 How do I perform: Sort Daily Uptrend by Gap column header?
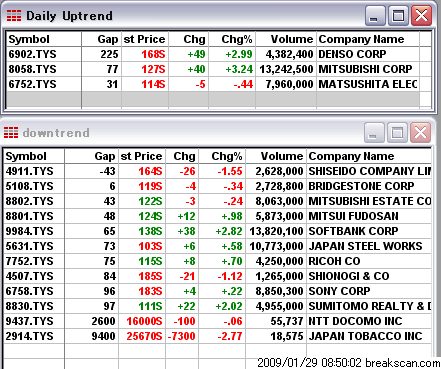102,39
